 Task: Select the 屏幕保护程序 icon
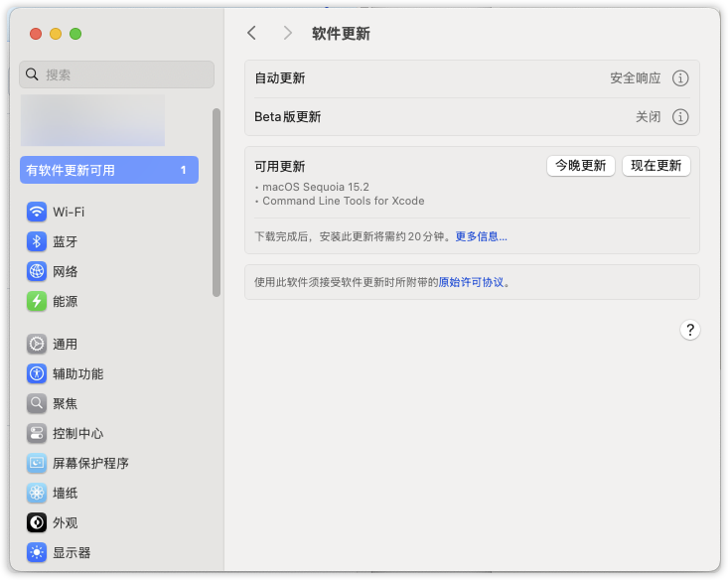(x=37, y=463)
